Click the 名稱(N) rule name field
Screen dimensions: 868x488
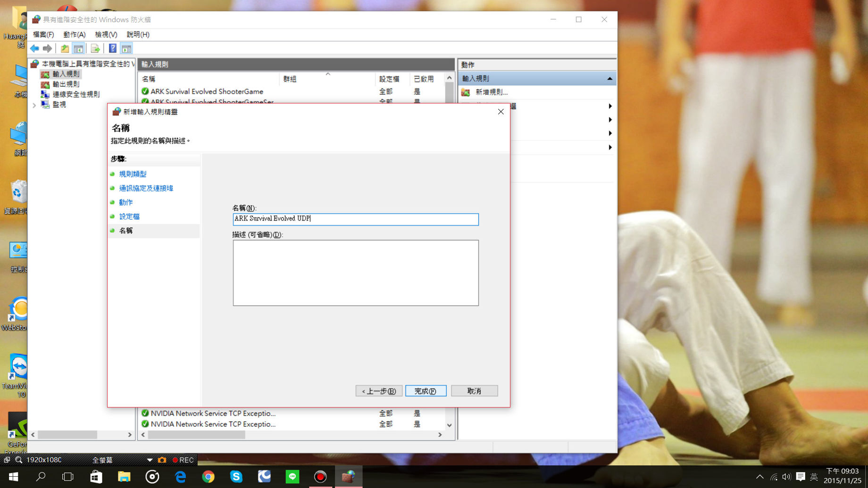tap(356, 219)
